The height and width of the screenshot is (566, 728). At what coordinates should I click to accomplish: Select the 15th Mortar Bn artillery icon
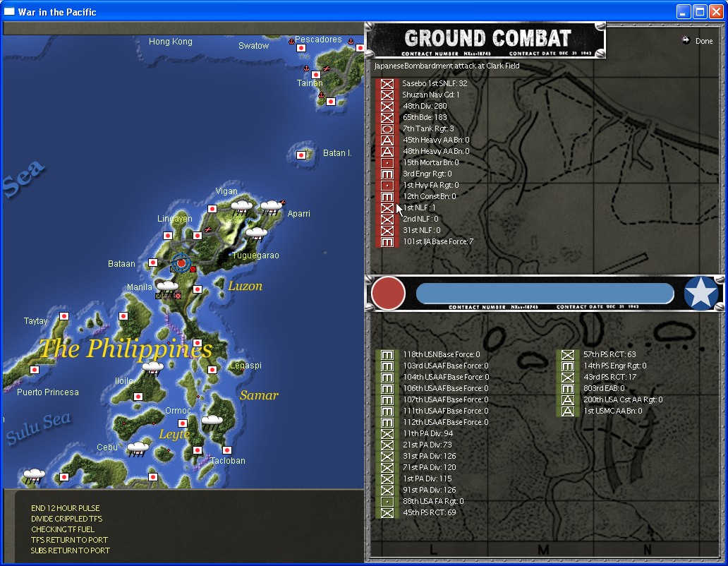click(x=387, y=163)
